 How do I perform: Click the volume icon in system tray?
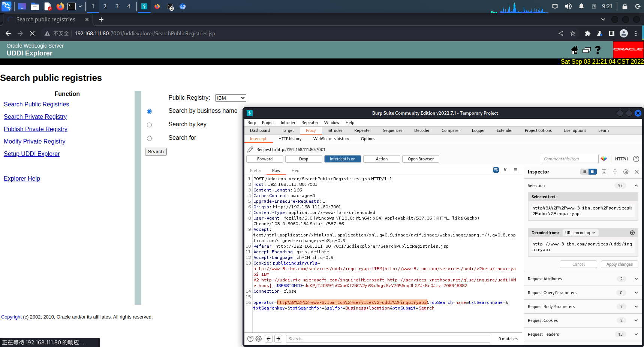tap(568, 6)
